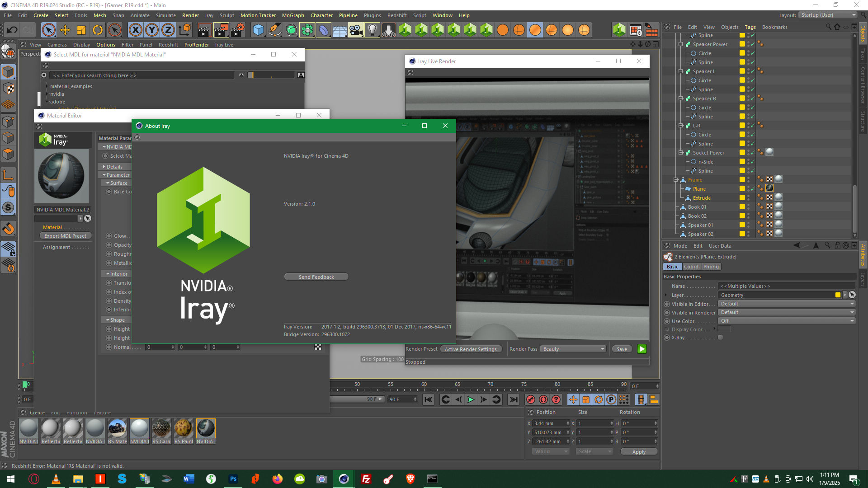
Task: Click Go to End playback button
Action: pyautogui.click(x=514, y=399)
